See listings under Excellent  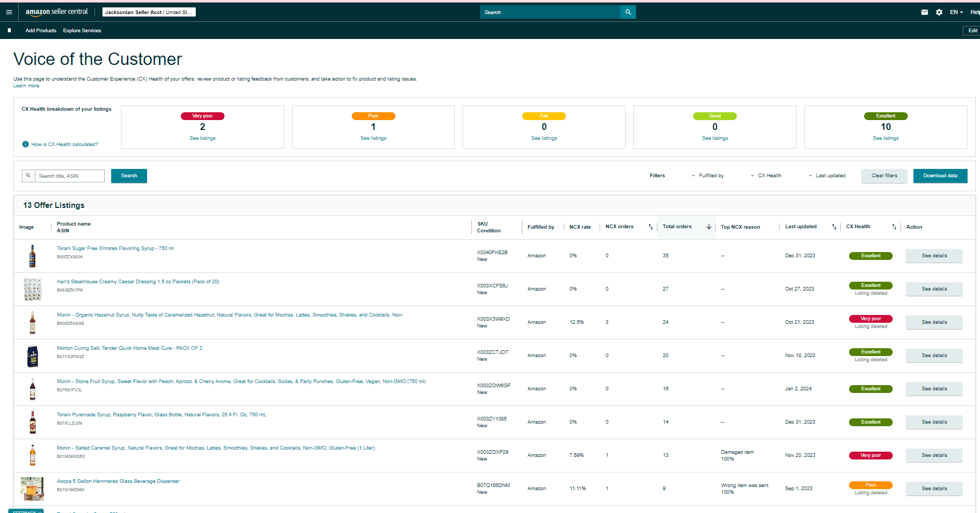[x=886, y=138]
